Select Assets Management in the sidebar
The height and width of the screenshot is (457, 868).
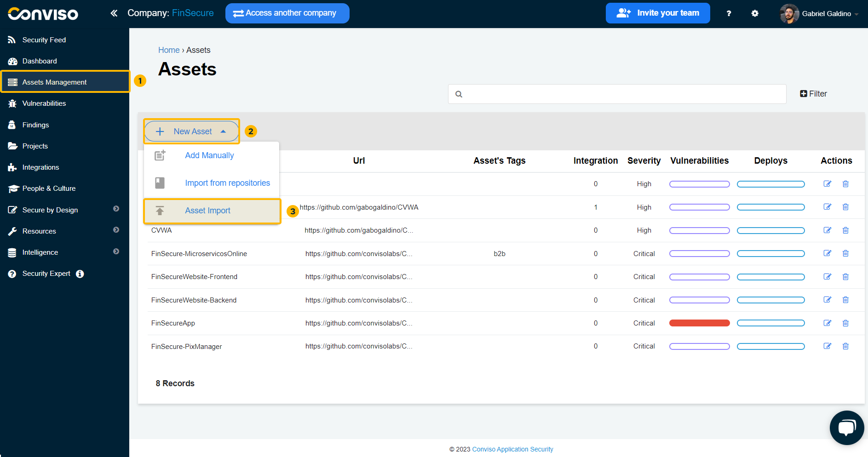[65, 82]
